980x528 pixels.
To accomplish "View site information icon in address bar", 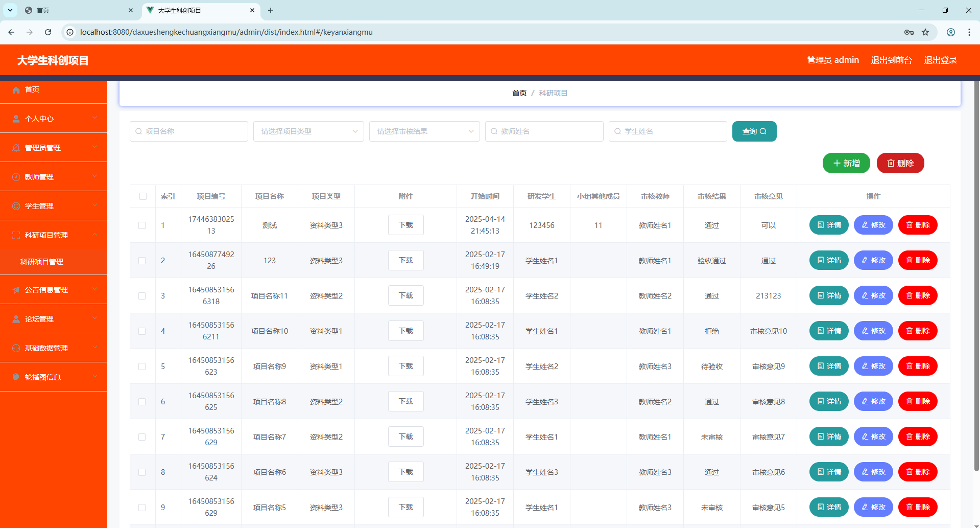I will [x=70, y=32].
